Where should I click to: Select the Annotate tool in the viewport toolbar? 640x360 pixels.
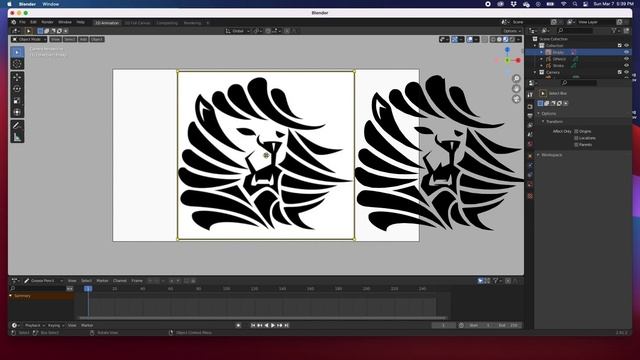click(17, 125)
